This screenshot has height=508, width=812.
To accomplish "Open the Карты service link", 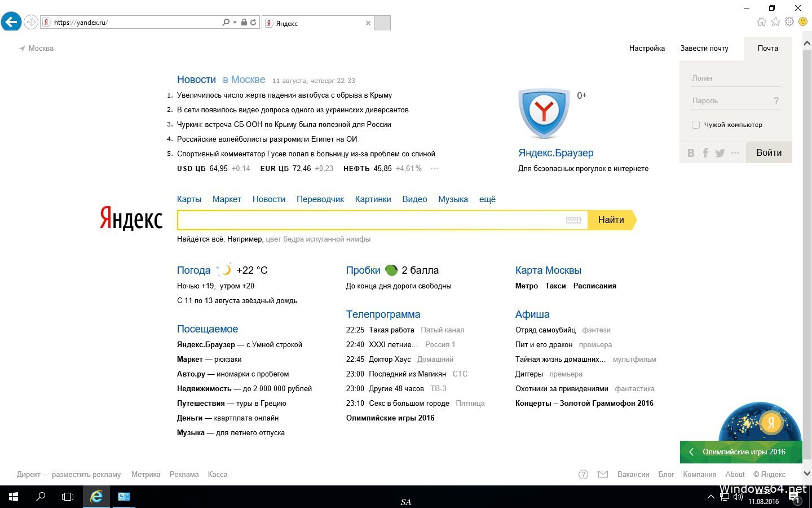I will (x=189, y=199).
